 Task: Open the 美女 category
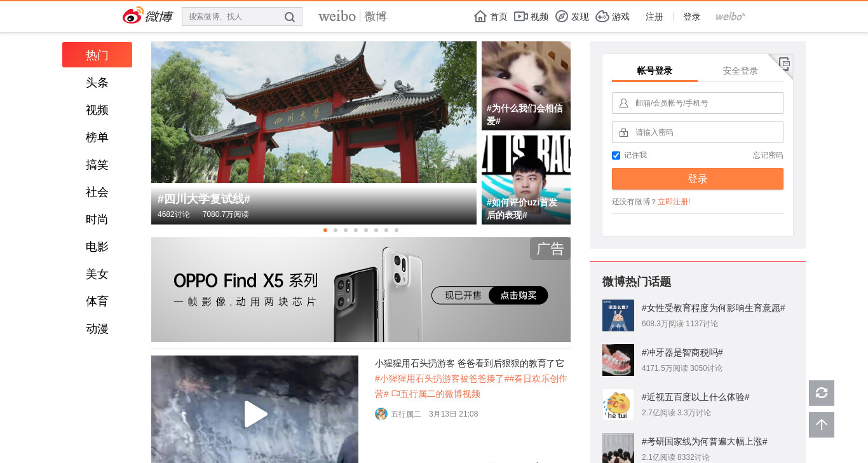pyautogui.click(x=97, y=274)
